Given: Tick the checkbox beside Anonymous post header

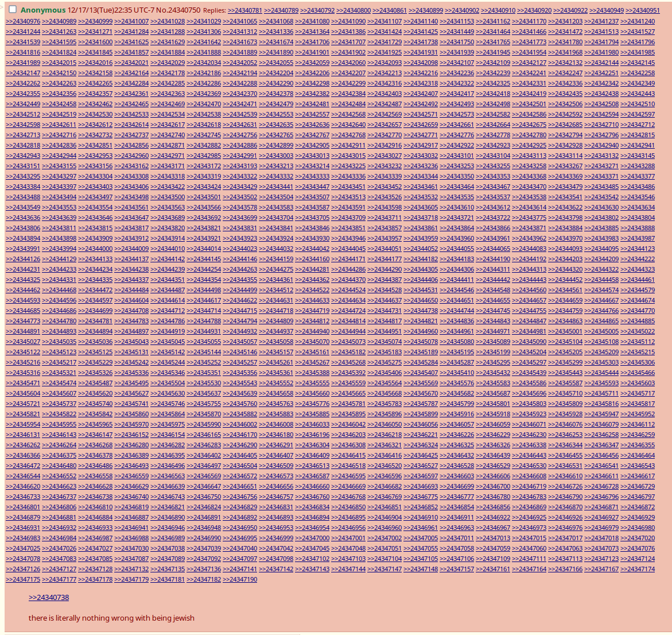Looking at the screenshot, I should coord(13,9).
